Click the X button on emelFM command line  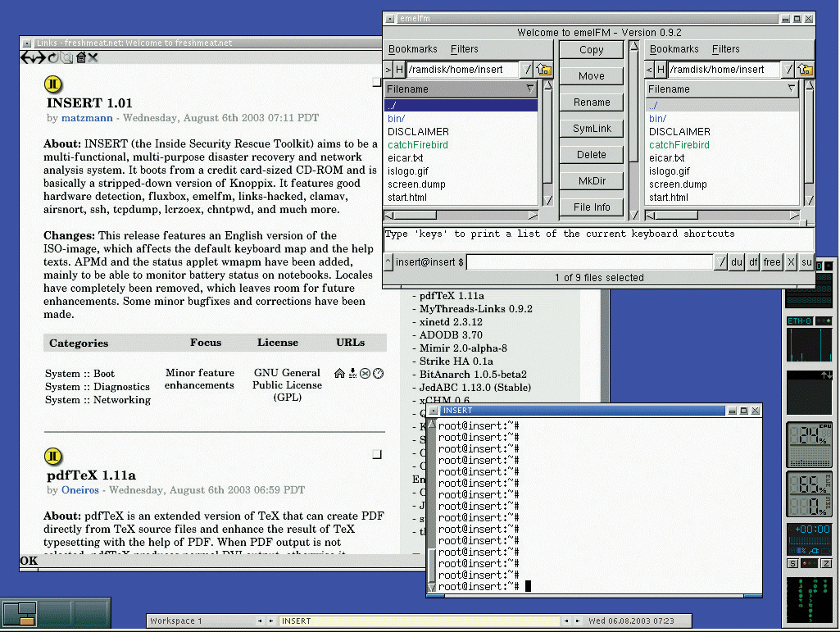[792, 262]
